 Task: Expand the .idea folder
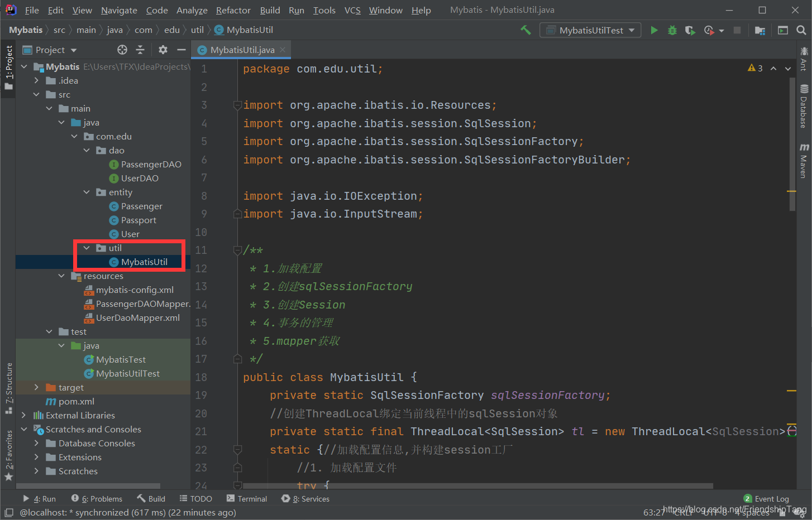pos(36,80)
